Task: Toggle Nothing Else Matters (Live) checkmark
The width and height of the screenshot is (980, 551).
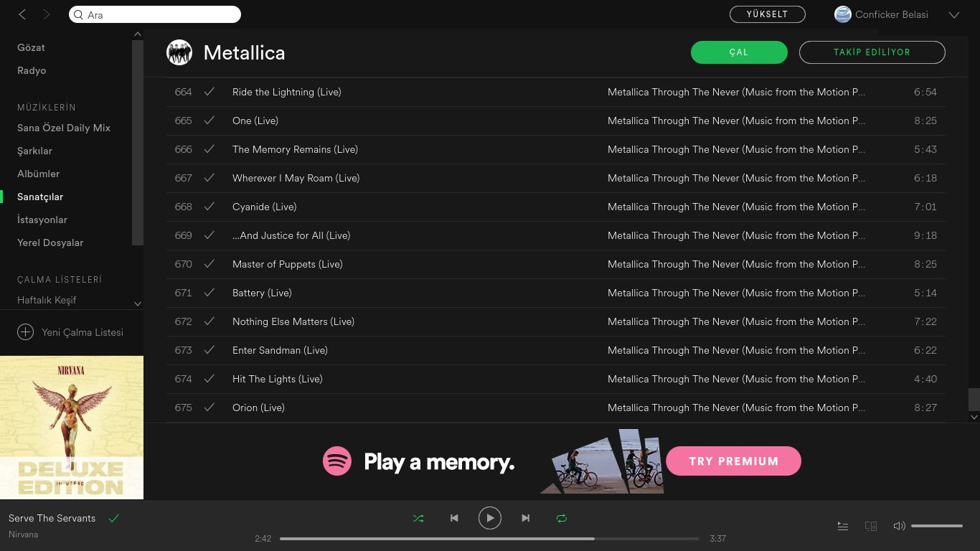Action: [209, 321]
